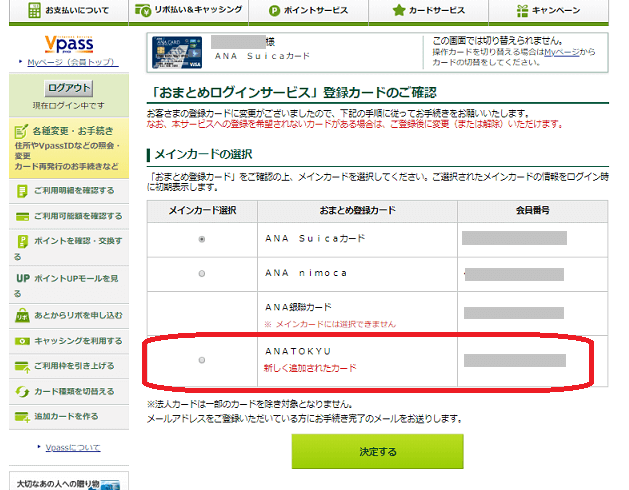Viewport: 629px width, 490px height.
Task: Click the card-arrow icon for ご利用枠を引き上げる
Action: coord(22,367)
